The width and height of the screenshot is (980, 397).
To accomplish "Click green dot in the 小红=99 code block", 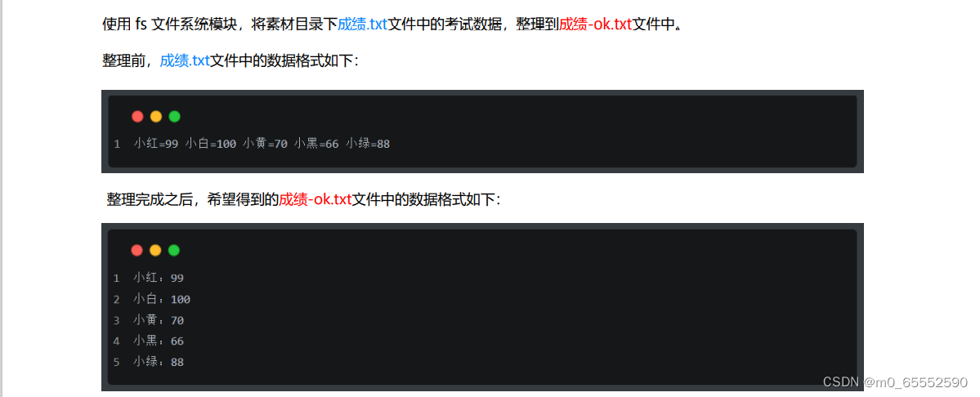I will coord(174,116).
